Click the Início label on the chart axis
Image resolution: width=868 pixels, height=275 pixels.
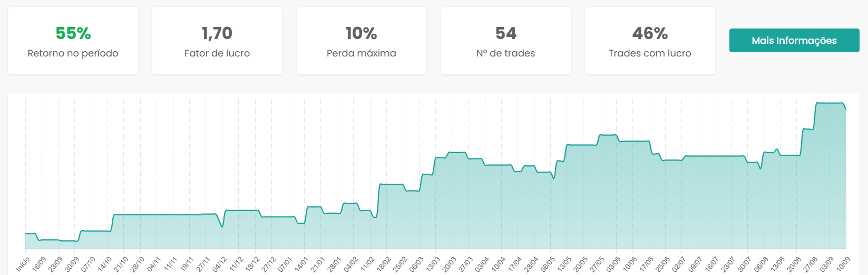point(23,264)
